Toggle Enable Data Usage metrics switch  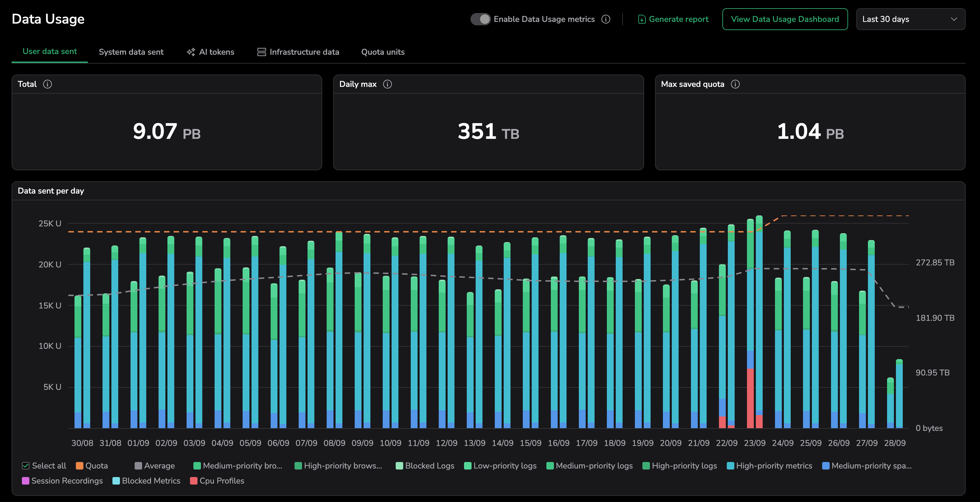[x=480, y=19]
